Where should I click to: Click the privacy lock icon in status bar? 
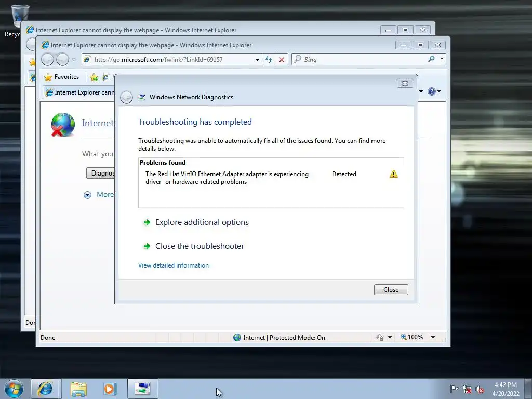point(380,337)
